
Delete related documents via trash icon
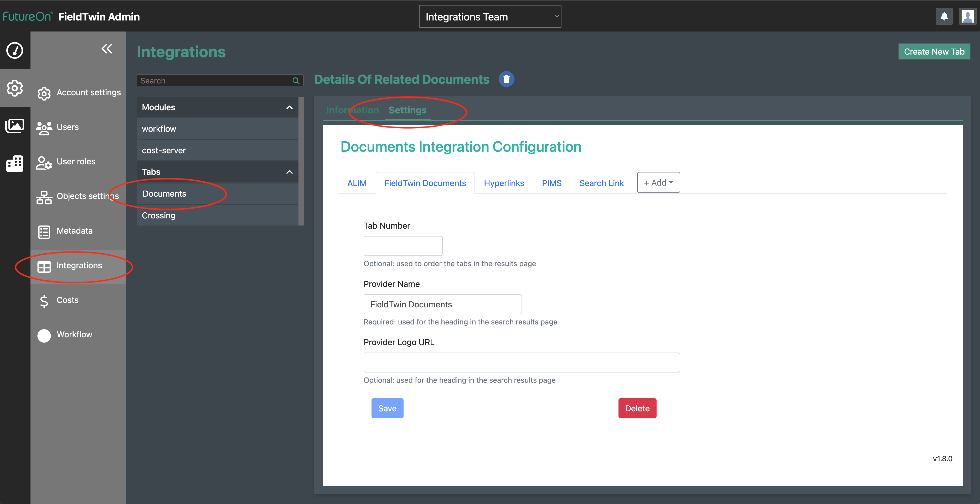click(x=506, y=79)
